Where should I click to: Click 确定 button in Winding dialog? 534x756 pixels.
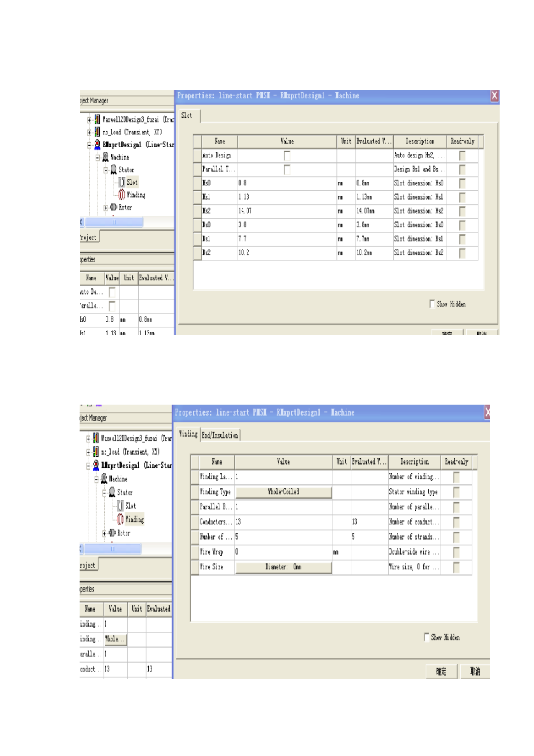[441, 671]
